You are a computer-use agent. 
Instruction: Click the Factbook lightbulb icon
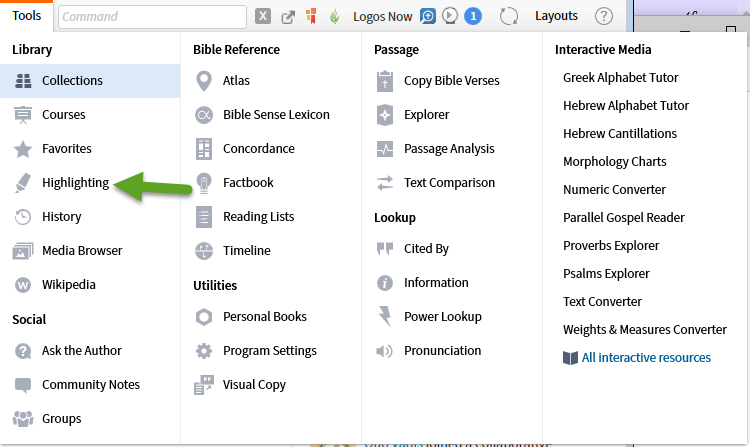pos(204,183)
